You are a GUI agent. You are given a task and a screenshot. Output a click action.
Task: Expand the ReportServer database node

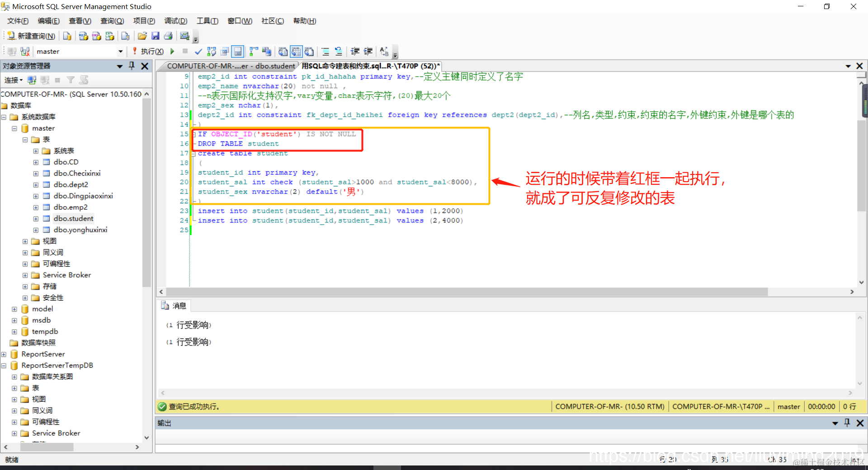tap(4, 354)
